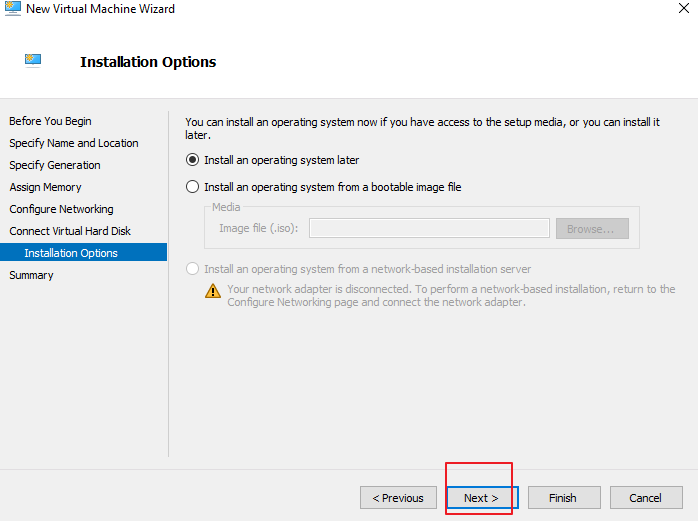Select network-based installation server option
This screenshot has width=698, height=521.
click(193, 269)
